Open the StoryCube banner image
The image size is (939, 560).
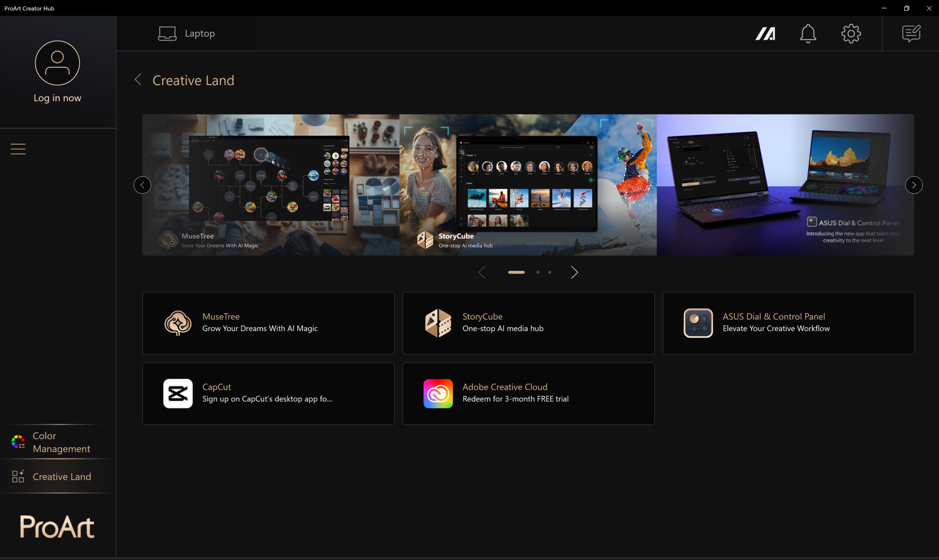tap(528, 185)
